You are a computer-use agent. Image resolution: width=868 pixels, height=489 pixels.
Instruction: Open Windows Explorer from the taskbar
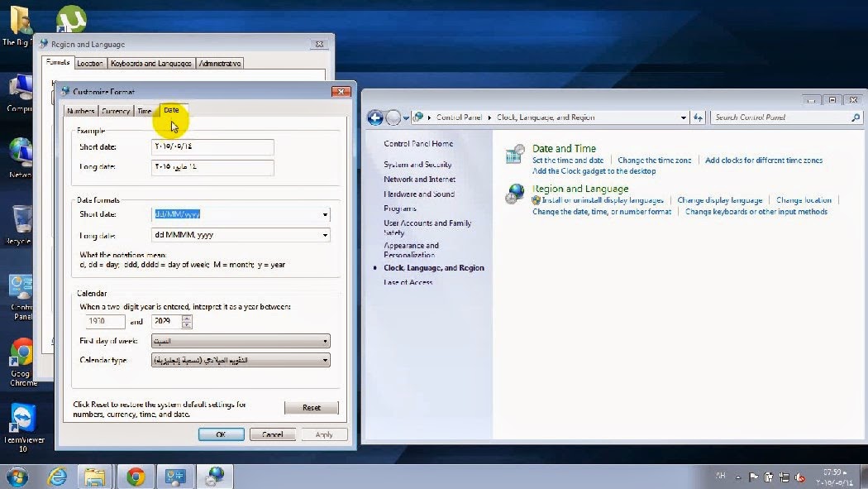coord(95,477)
